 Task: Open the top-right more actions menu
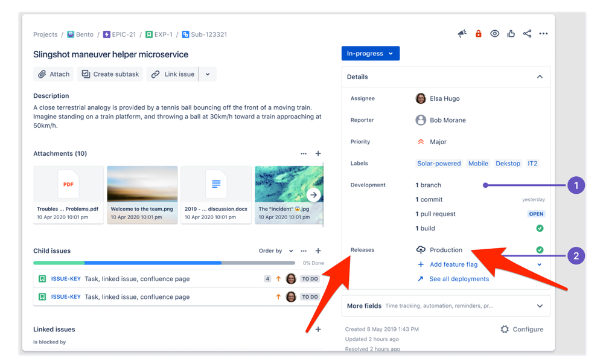[x=543, y=33]
